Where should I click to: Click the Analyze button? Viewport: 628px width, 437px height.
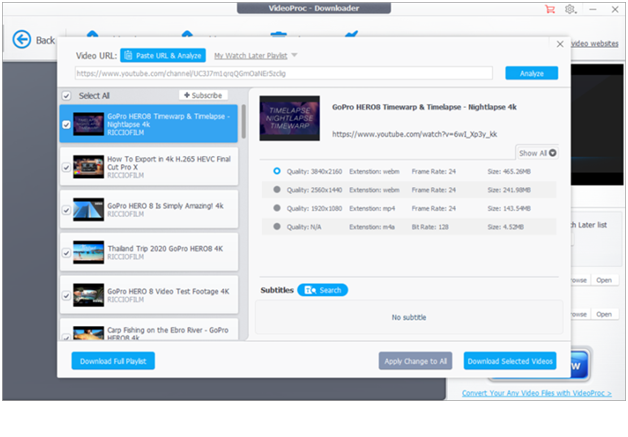[x=531, y=73]
